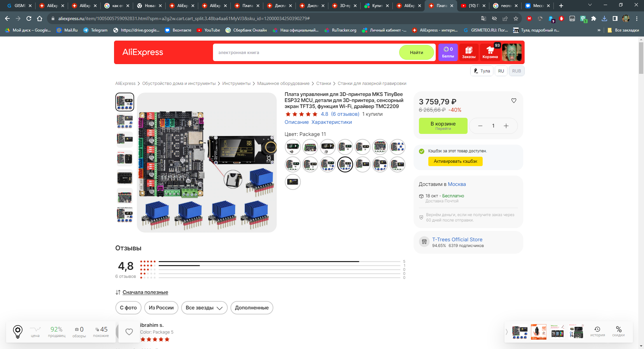The width and height of the screenshot is (644, 349).
Task: Filter reviews С фото
Action: 128,308
